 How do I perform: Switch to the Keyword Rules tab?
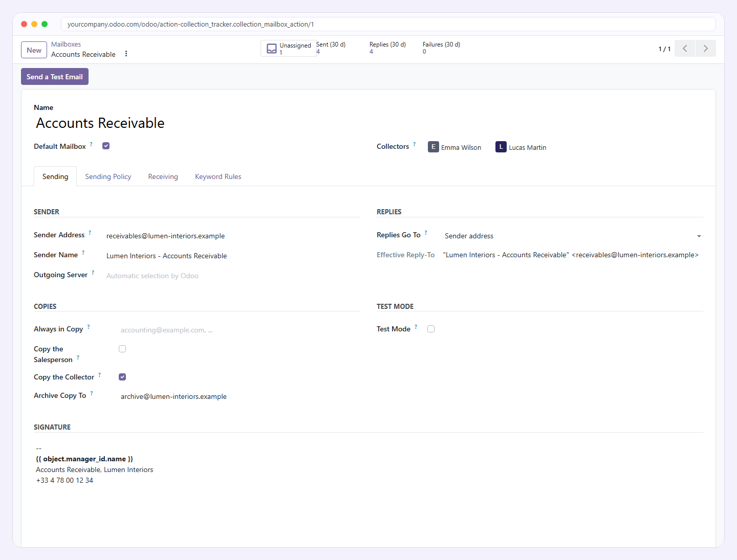(x=218, y=176)
